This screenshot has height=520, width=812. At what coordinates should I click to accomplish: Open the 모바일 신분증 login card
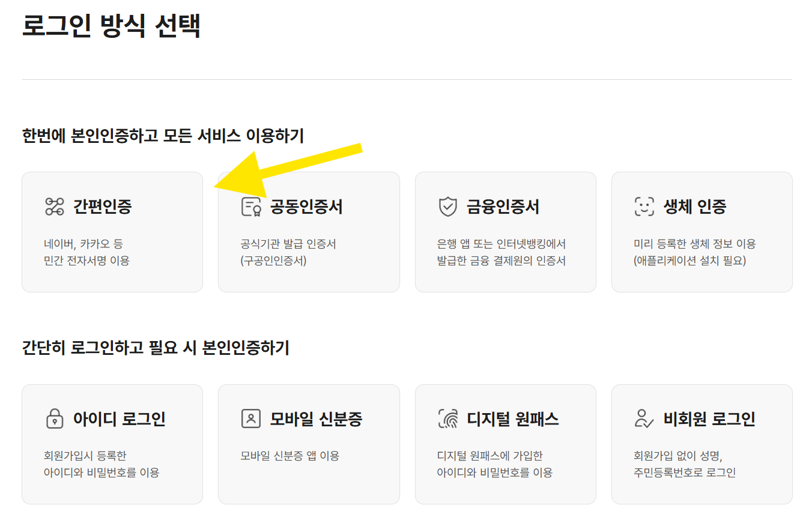pos(309,443)
